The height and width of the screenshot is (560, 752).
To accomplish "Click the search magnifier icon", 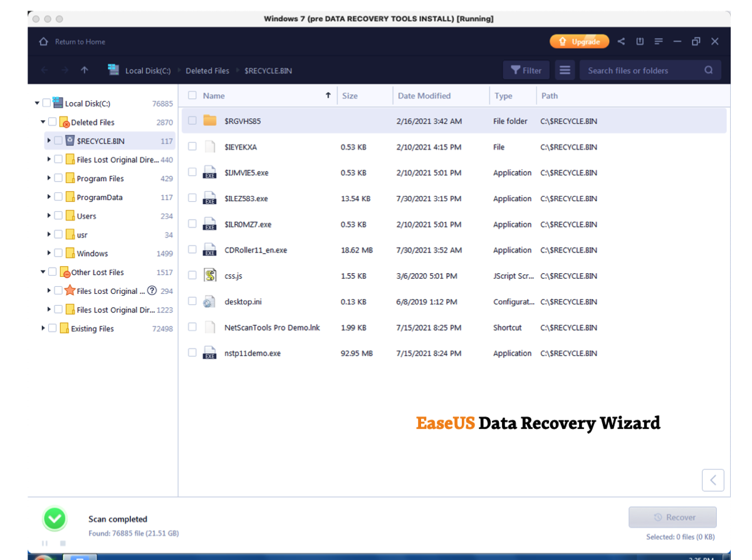I will point(709,71).
